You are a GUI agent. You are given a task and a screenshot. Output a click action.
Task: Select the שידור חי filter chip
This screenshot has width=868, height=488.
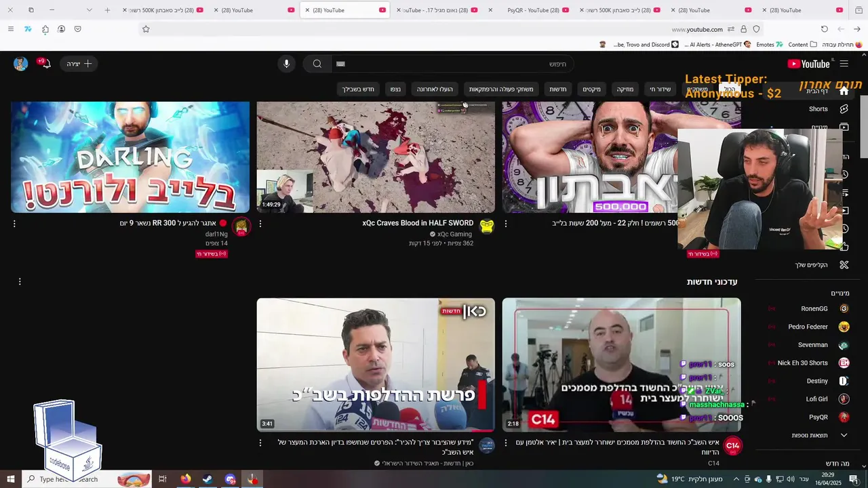pyautogui.click(x=660, y=89)
